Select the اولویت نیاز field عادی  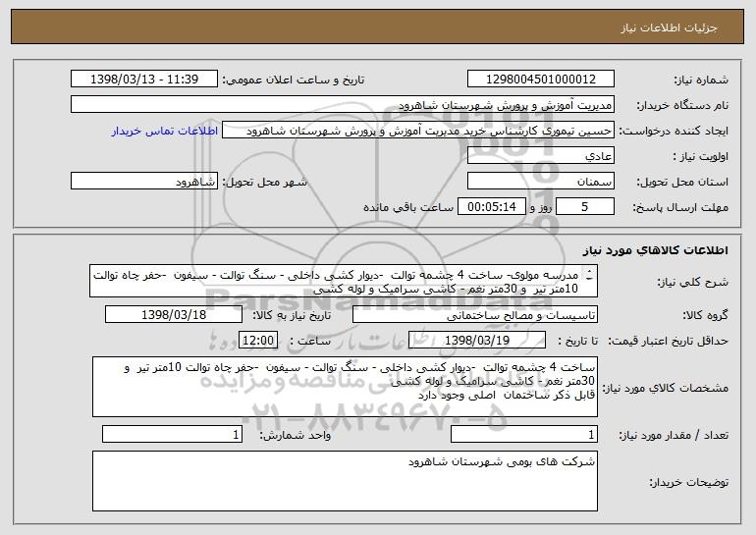tap(540, 156)
